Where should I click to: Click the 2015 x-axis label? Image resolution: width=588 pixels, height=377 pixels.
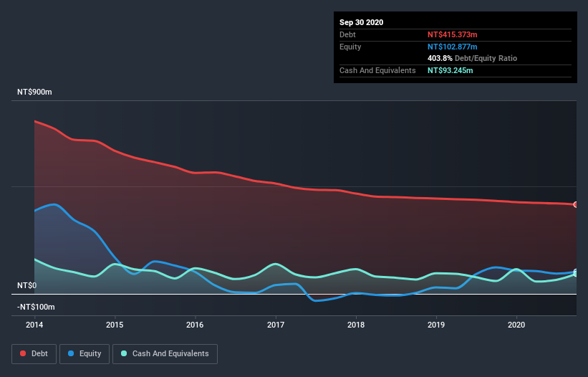pyautogui.click(x=115, y=325)
